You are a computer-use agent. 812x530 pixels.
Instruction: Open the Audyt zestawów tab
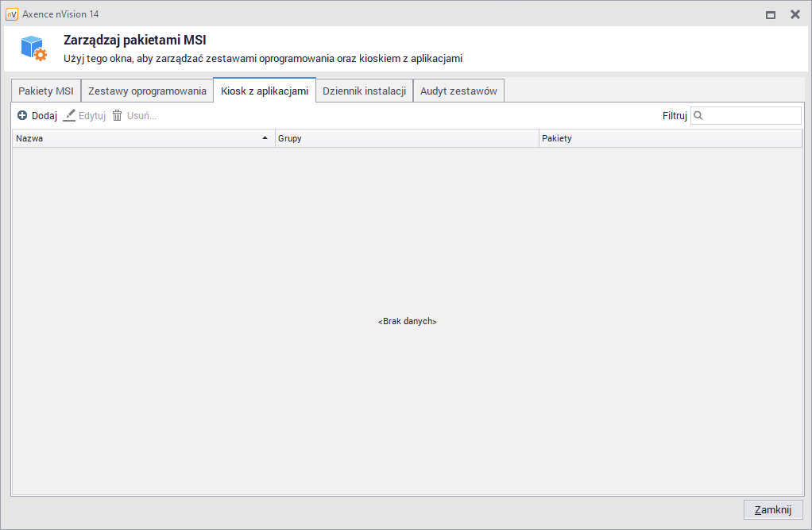(x=458, y=91)
